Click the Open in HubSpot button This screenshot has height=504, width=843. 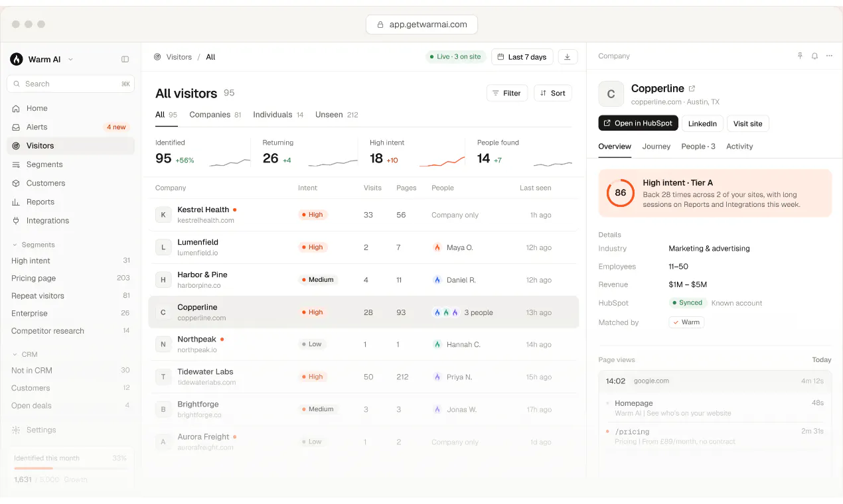pyautogui.click(x=638, y=123)
